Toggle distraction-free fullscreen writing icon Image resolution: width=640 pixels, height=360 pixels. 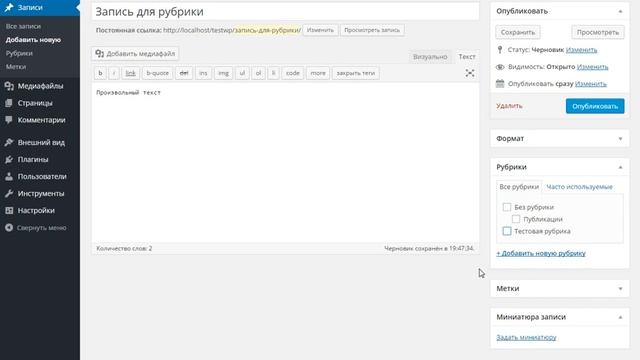click(470, 73)
